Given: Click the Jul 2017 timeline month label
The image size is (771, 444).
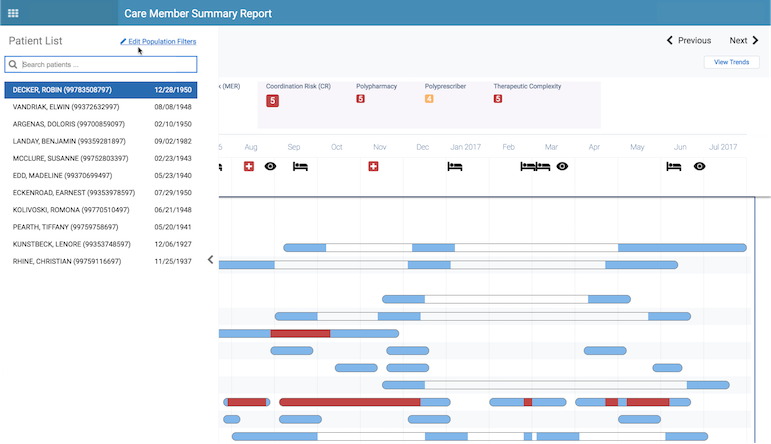Looking at the screenshot, I should pyautogui.click(x=723, y=147).
